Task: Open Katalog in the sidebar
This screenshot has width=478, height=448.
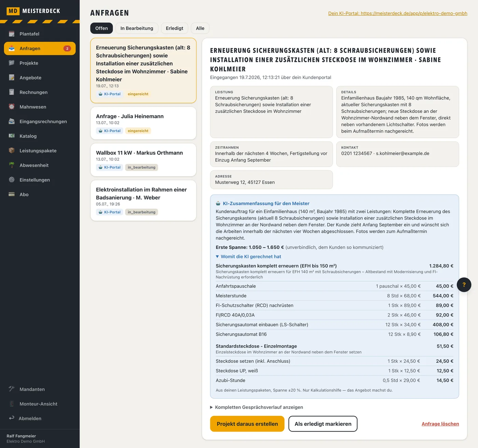Action: pyautogui.click(x=40, y=136)
